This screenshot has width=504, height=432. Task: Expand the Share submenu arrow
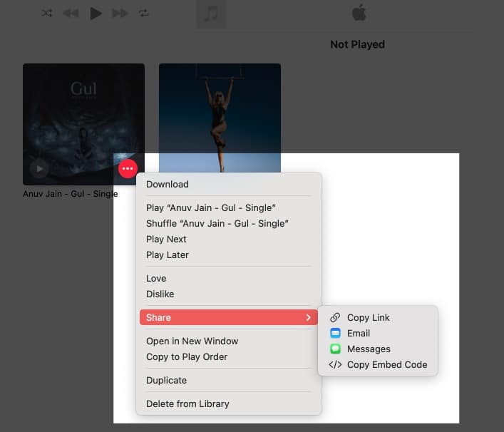308,317
